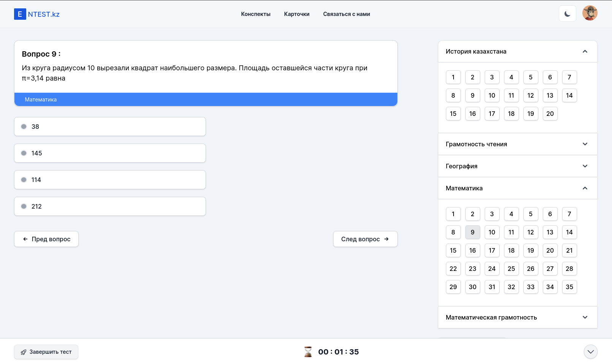Viewport: 612px width, 364px height.
Task: Open question 35 in Математика
Action: (x=569, y=287)
